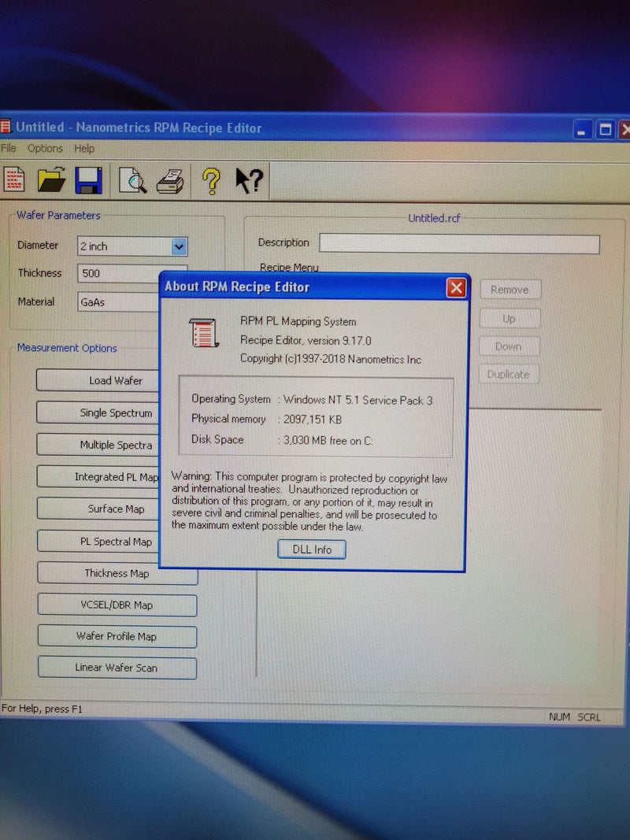Image resolution: width=630 pixels, height=840 pixels.
Task: Click the Thickness input field
Action: 118,273
